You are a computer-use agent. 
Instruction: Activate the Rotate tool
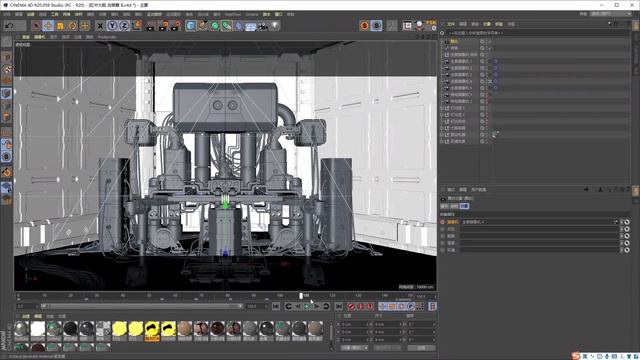(x=73, y=26)
